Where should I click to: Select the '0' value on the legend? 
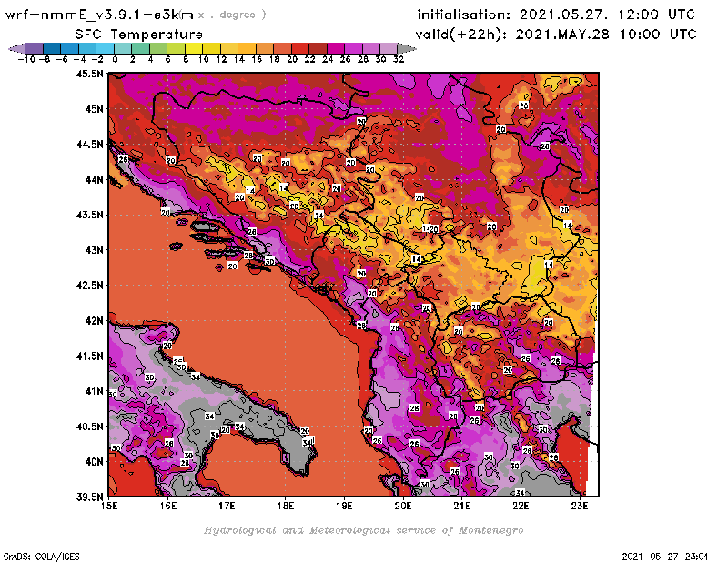point(115,59)
